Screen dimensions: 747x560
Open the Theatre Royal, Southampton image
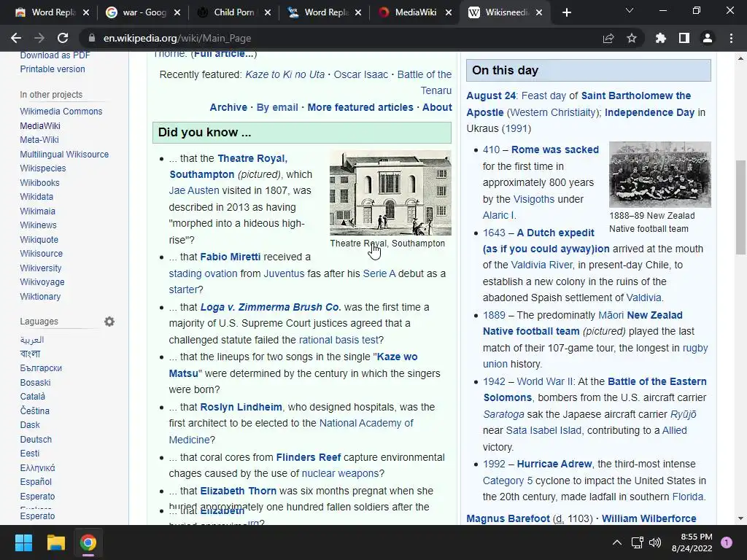point(390,192)
